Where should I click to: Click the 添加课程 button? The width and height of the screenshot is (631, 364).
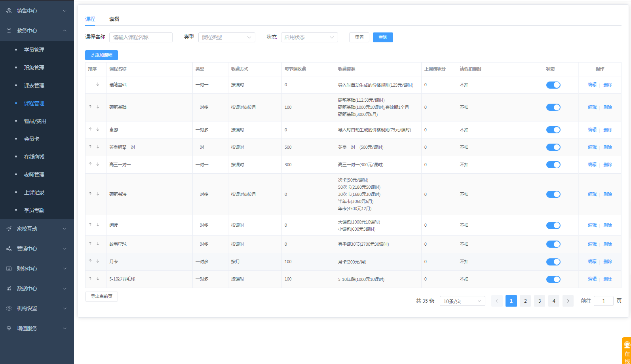(101, 55)
